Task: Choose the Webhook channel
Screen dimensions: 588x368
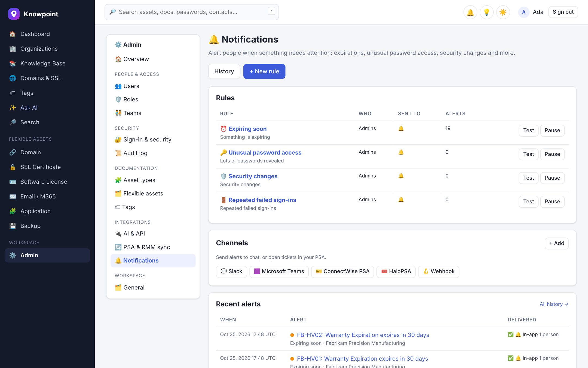Action: [439, 272]
